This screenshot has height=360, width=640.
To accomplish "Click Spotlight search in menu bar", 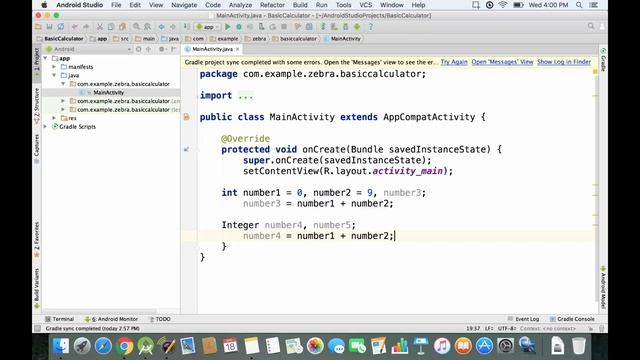I will [x=579, y=5].
